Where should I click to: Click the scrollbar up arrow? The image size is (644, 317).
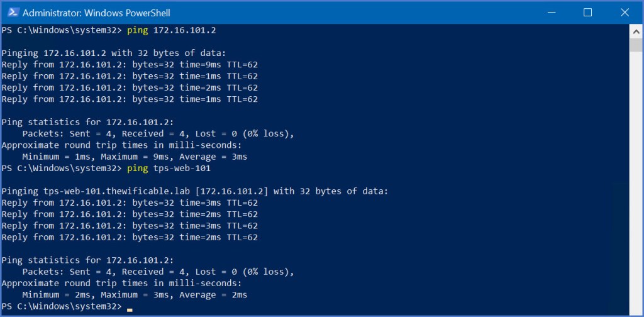635,30
